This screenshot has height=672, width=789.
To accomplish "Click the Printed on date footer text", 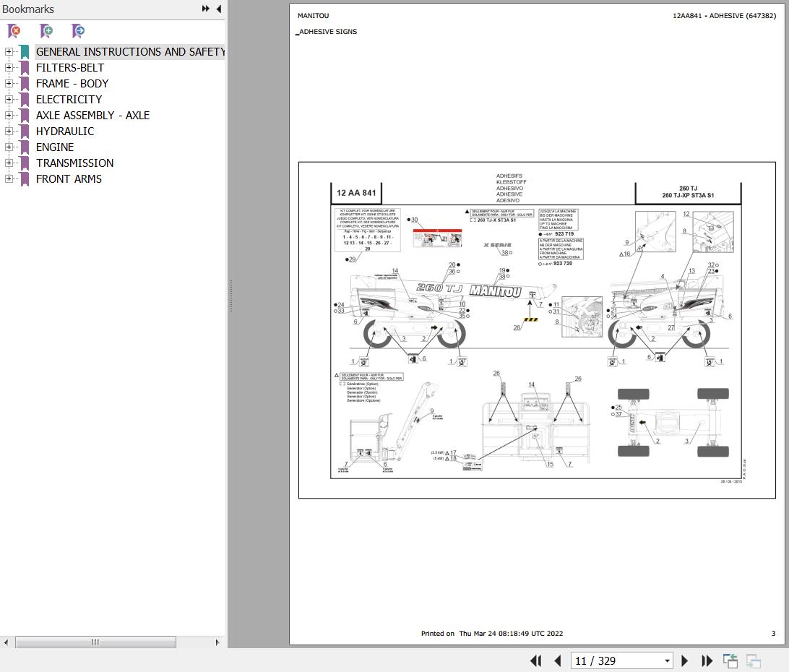I will (491, 633).
